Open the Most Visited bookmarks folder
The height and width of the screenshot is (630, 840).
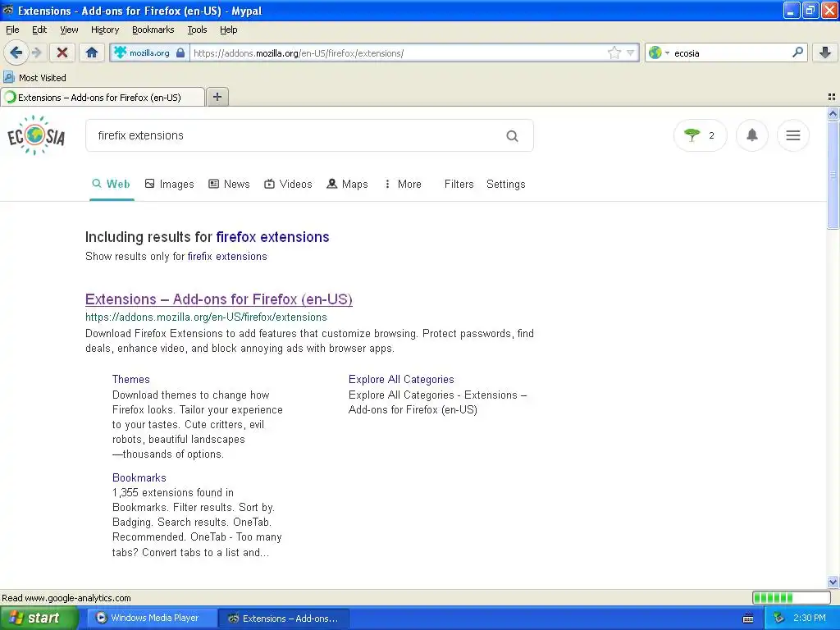34,78
